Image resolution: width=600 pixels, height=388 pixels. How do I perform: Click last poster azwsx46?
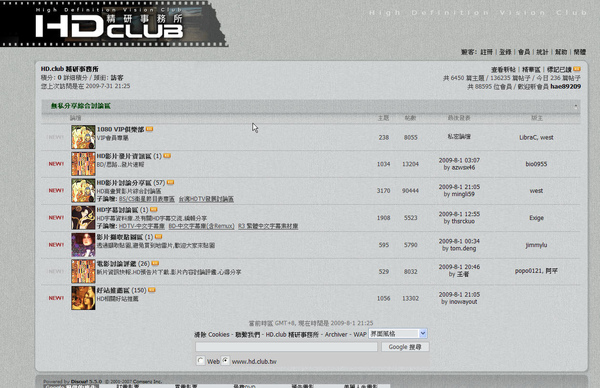pos(463,168)
